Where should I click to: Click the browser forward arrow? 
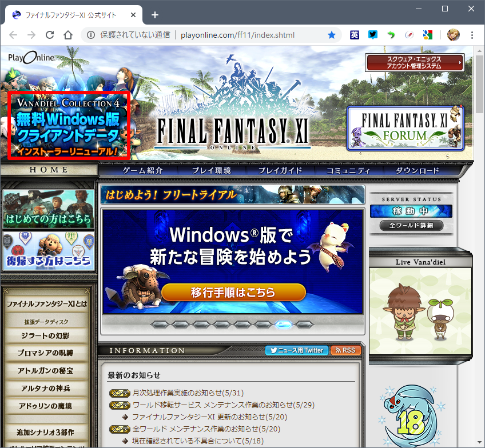point(31,35)
